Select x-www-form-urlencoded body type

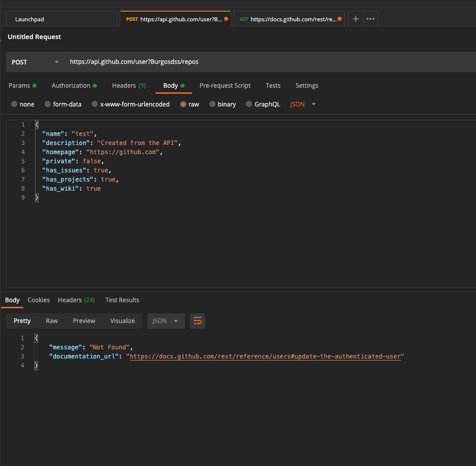(131, 104)
